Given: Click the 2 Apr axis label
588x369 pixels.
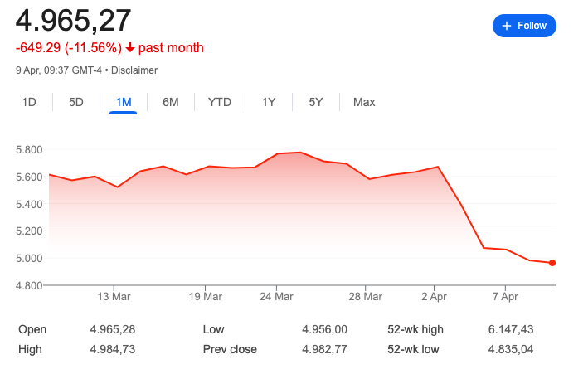Looking at the screenshot, I should 434,297.
